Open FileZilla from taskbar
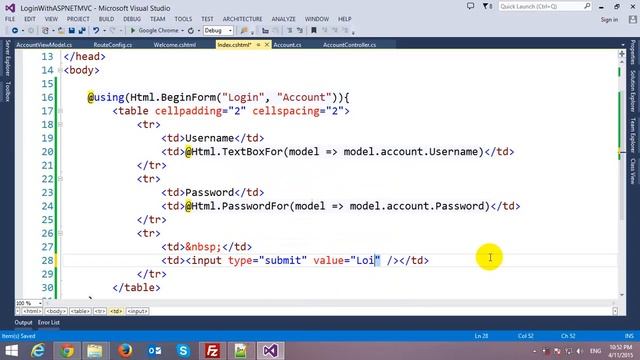Image resolution: width=640 pixels, height=360 pixels. tap(212, 351)
